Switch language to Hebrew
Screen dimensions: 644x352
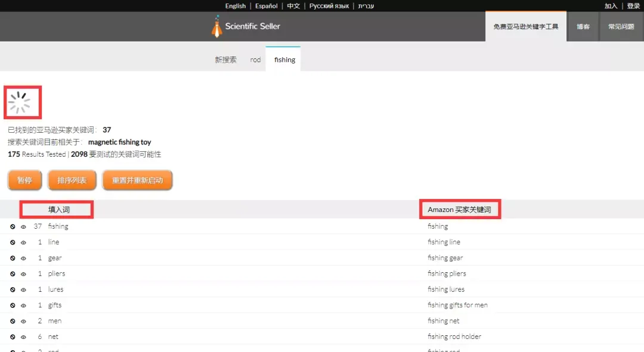(x=366, y=6)
